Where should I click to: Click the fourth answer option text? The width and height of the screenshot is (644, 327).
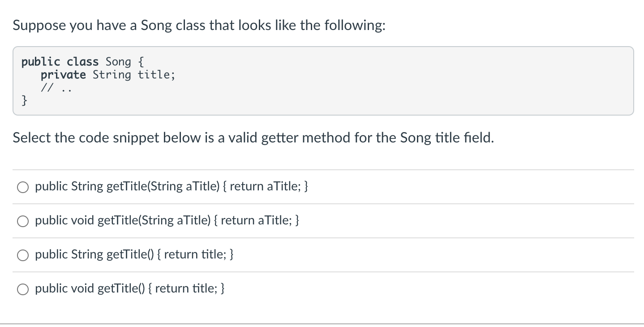point(130,289)
